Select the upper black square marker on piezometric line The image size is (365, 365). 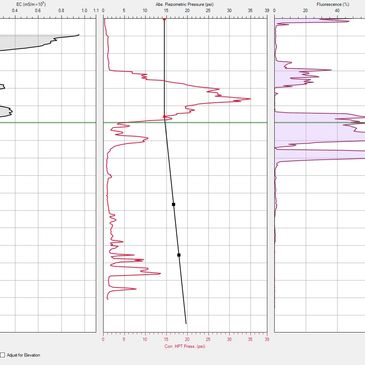point(173,204)
